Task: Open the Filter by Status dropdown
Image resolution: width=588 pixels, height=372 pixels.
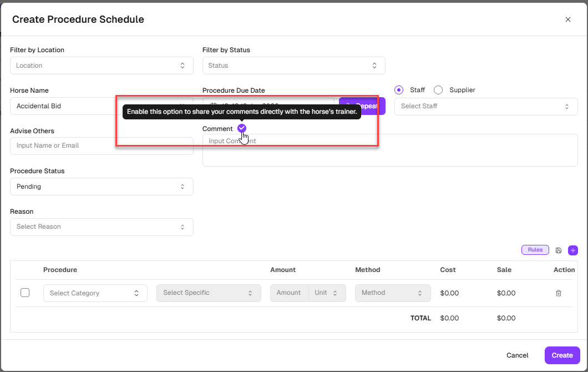Action: [x=293, y=66]
